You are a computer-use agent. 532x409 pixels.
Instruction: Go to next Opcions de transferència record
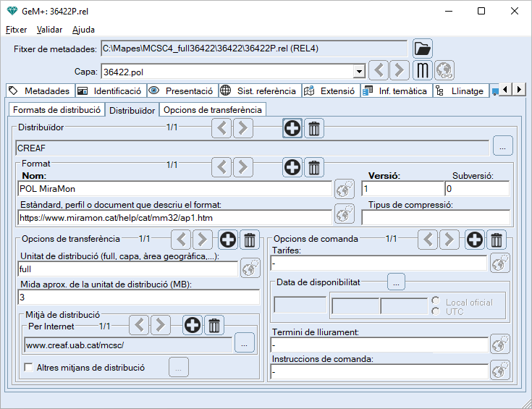203,240
